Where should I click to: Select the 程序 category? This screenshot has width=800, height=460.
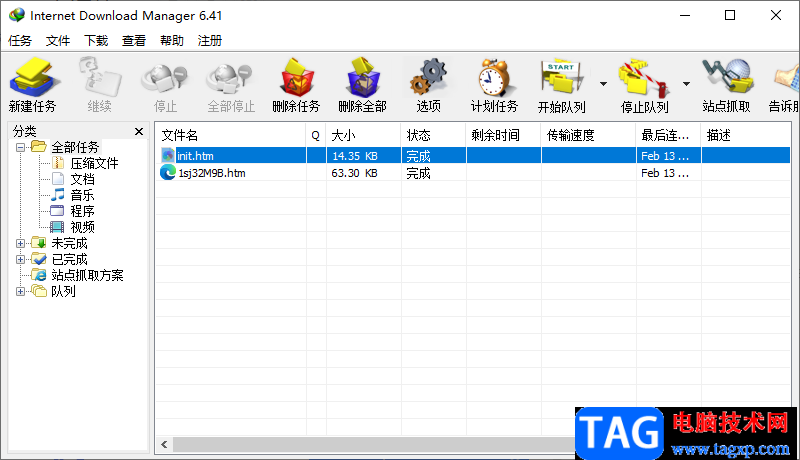pyautogui.click(x=82, y=211)
